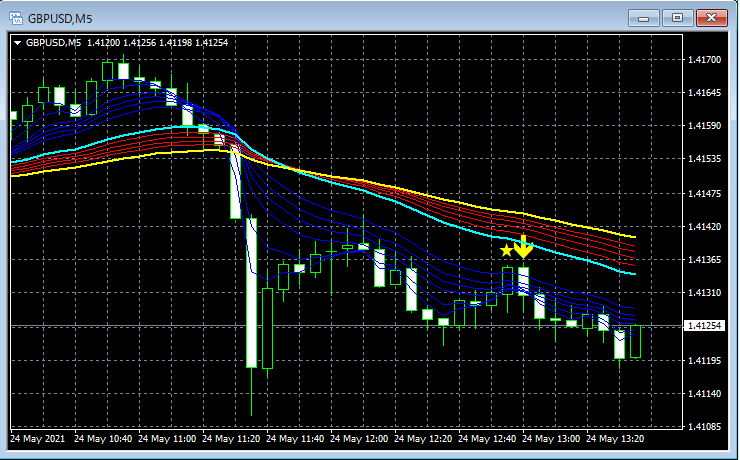Click the 24 May 11:20 time label
Screen dimensions: 740x460
[231, 439]
